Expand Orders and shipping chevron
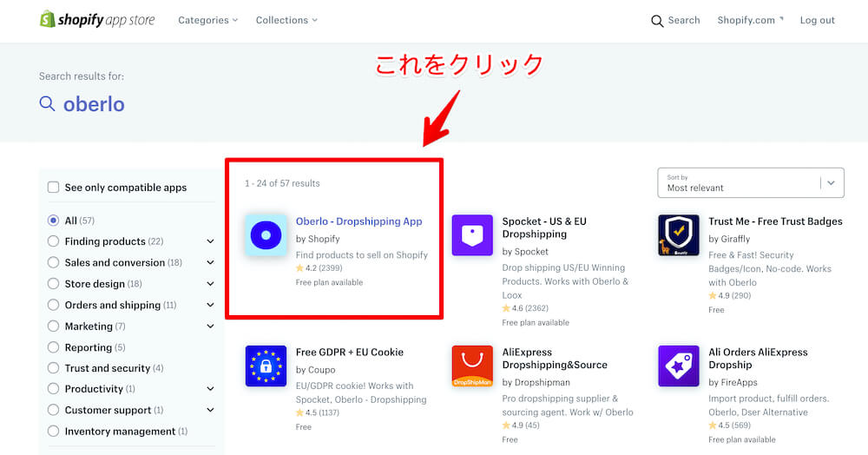This screenshot has height=455, width=868. coord(210,305)
